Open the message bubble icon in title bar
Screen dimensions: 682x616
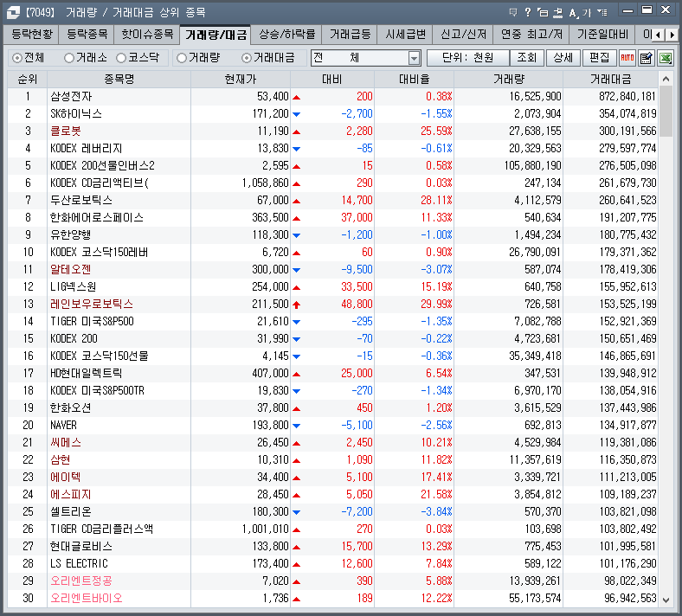point(513,12)
